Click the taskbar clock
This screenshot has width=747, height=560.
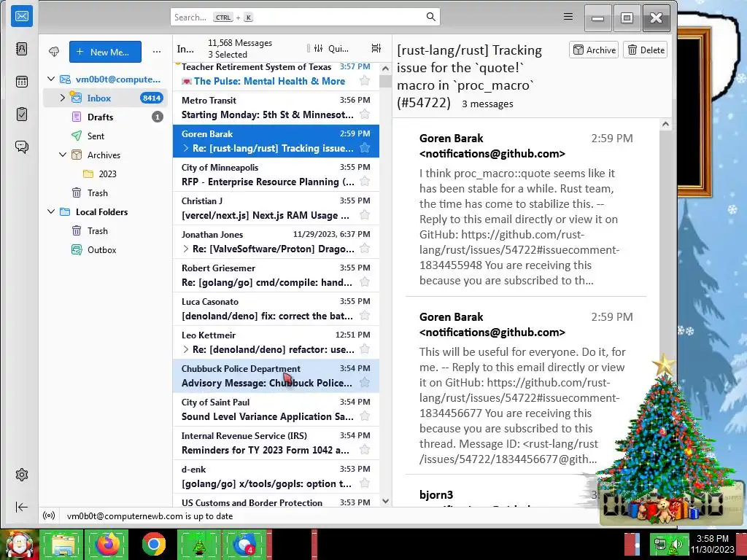[x=712, y=544]
